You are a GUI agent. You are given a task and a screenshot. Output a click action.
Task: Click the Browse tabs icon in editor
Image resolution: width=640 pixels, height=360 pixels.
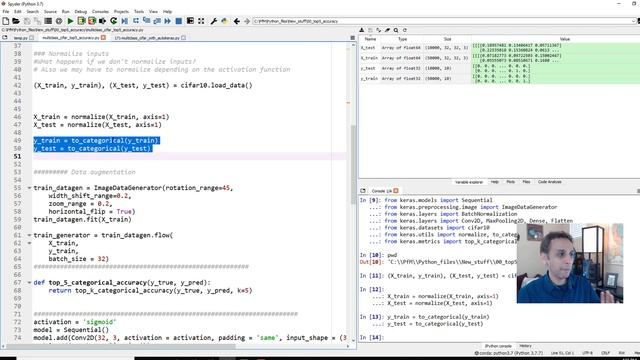tap(5, 38)
